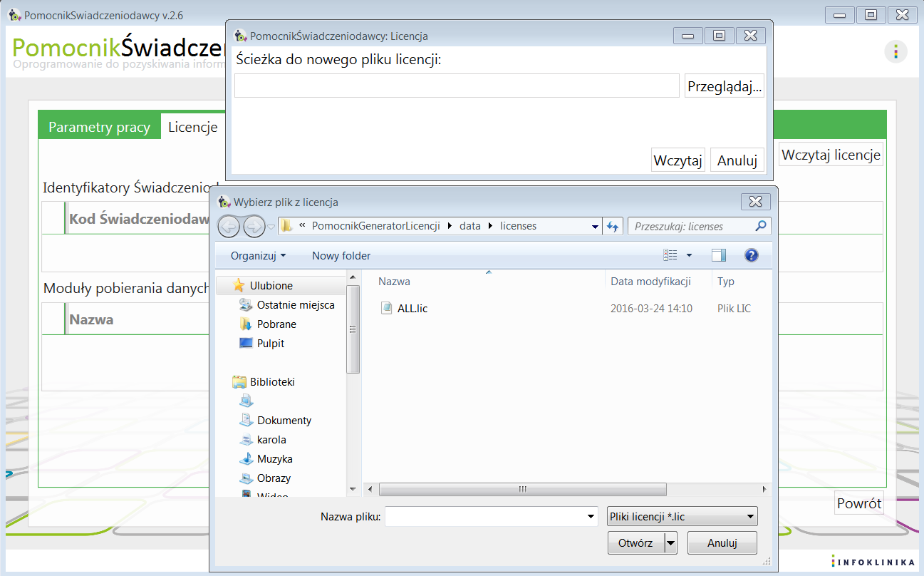
Task: Switch to the Parametry pracy tab
Action: [x=99, y=128]
